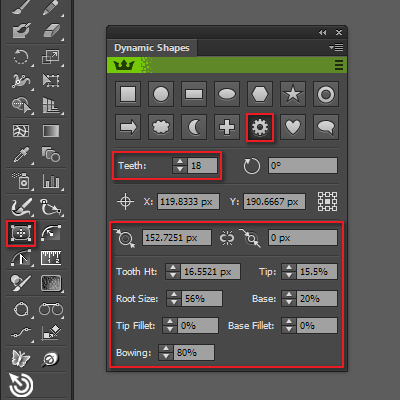Select the Rotate tool
This screenshot has height=400, width=400.
click(x=21, y=57)
